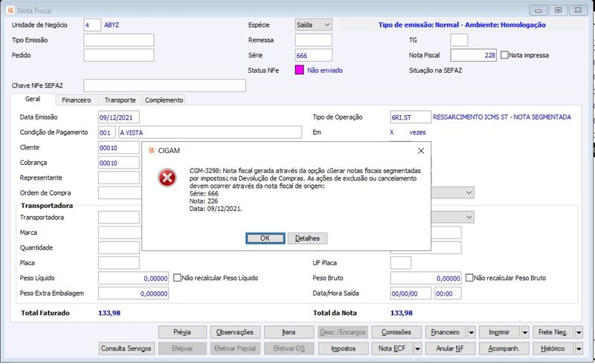
Task: Open the Transporte tab
Action: (120, 100)
